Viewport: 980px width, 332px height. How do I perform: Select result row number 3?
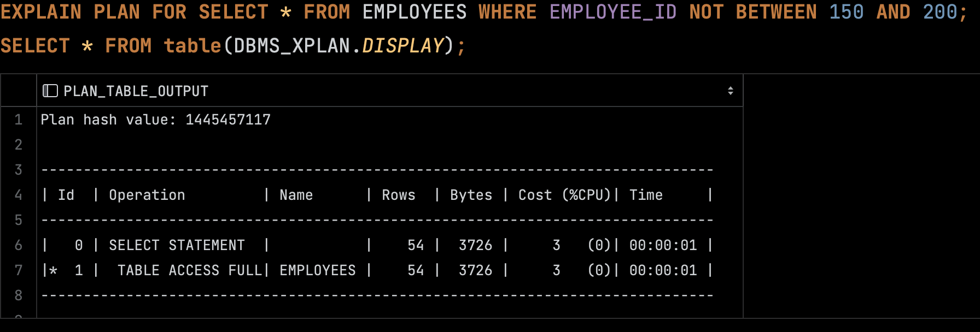(19, 170)
